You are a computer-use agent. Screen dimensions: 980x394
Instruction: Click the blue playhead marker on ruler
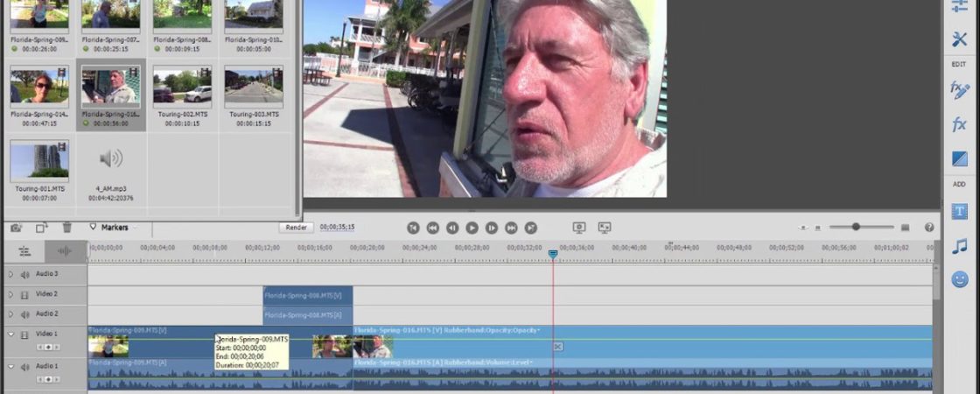pyautogui.click(x=552, y=254)
